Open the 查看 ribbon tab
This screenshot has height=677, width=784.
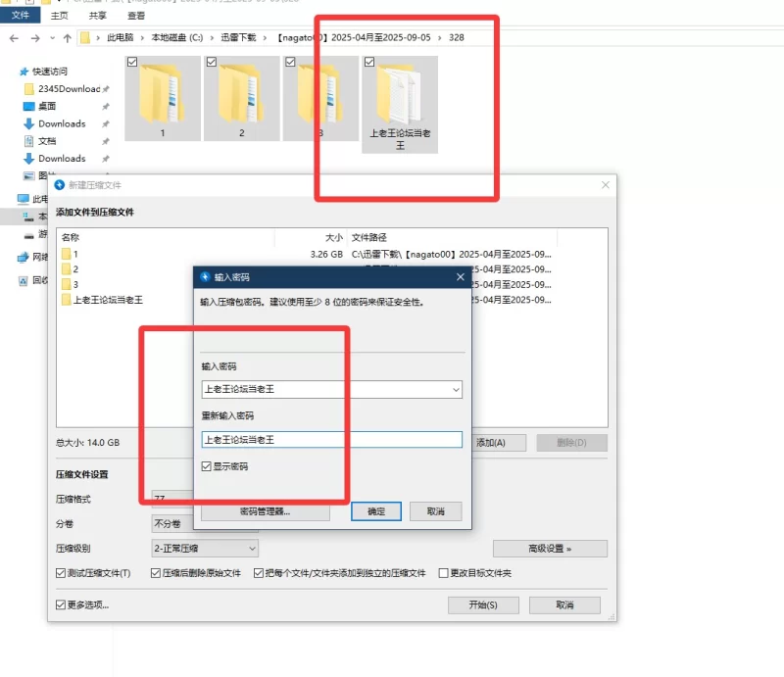tap(136, 16)
